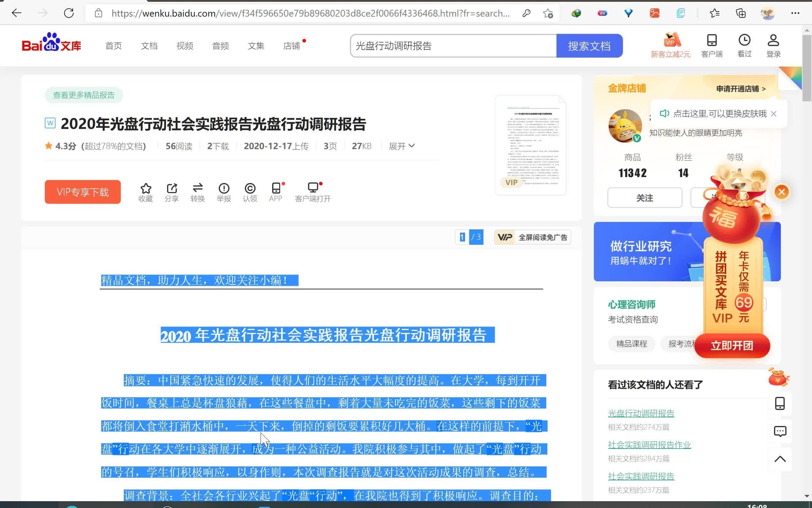Click 申请开通店铺 link
Viewport: 812px width, 508px height.
[741, 89]
